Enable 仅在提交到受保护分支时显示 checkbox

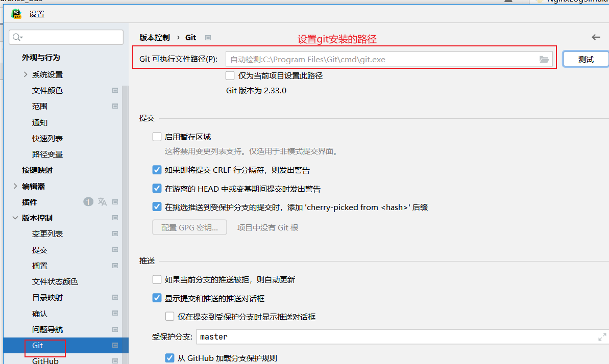coord(169,316)
